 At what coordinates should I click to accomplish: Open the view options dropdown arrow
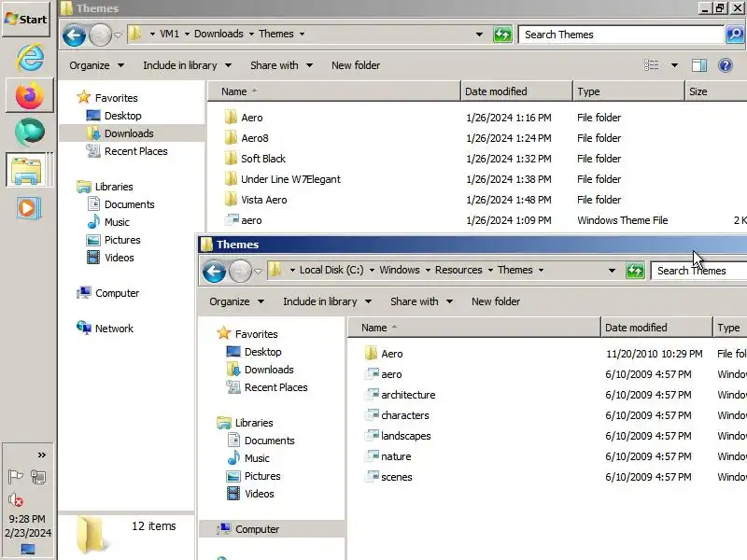(674, 65)
